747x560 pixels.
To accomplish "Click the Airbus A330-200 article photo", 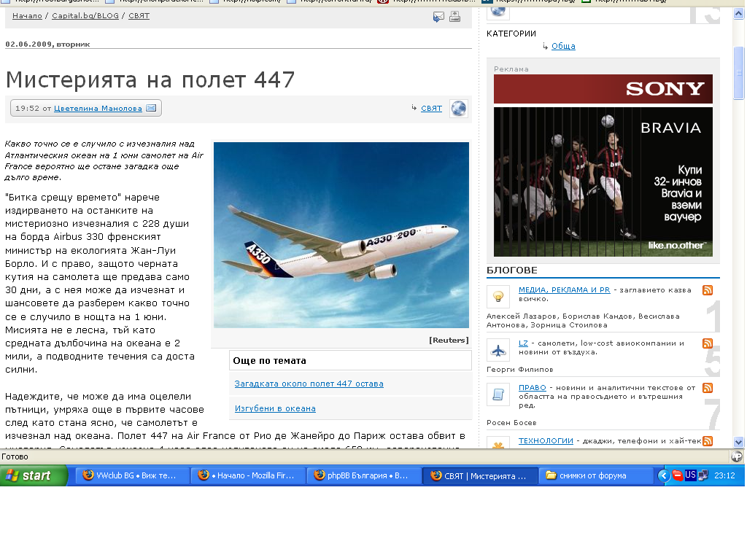I will 341,235.
